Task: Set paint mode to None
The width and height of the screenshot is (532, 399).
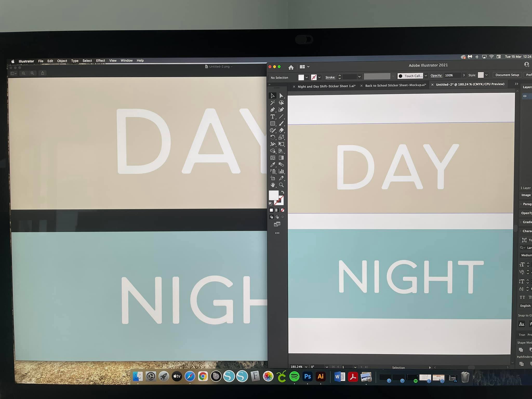Action: tap(283, 210)
